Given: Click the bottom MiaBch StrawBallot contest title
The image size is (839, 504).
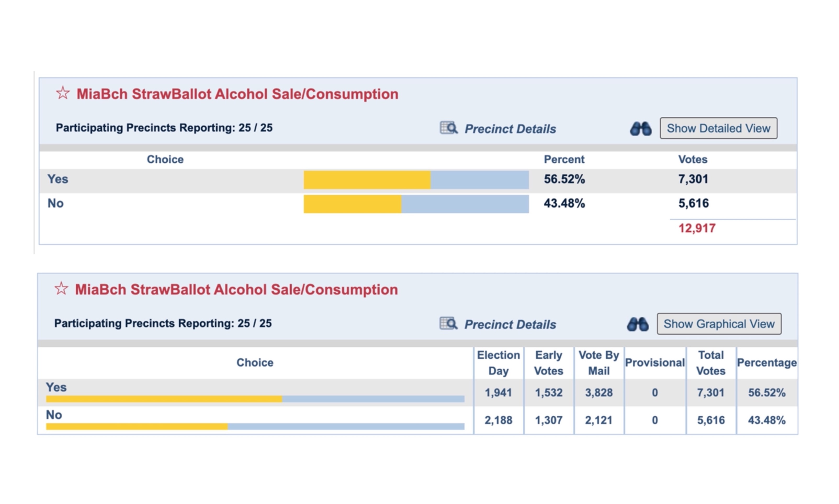Looking at the screenshot, I should pyautogui.click(x=236, y=290).
